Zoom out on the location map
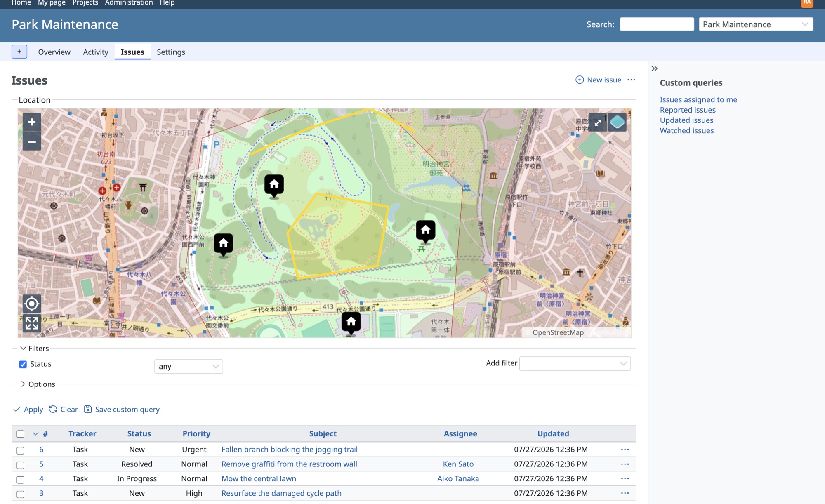825x504 pixels. 32,142
